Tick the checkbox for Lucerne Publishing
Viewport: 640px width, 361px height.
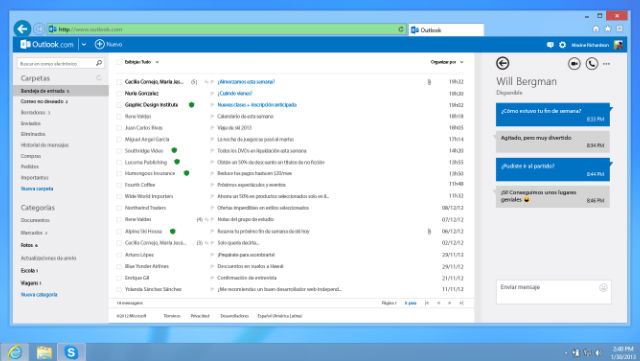pyautogui.click(x=119, y=162)
